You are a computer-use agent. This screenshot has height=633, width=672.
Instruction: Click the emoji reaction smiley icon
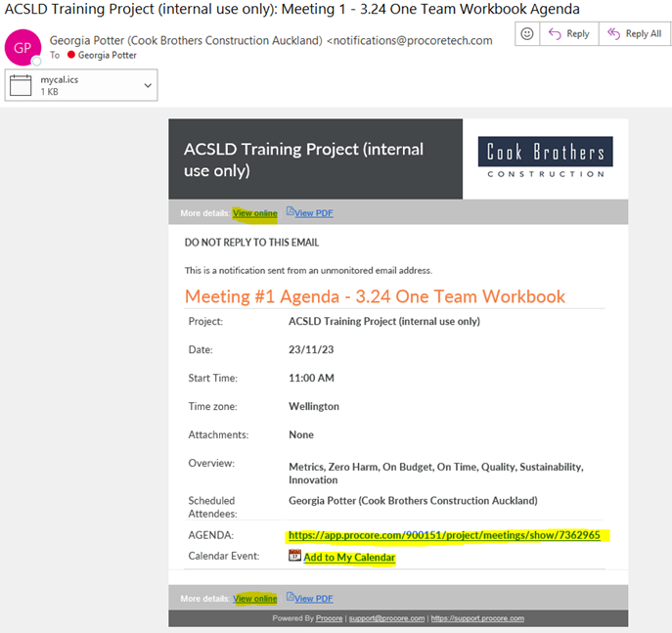(526, 33)
